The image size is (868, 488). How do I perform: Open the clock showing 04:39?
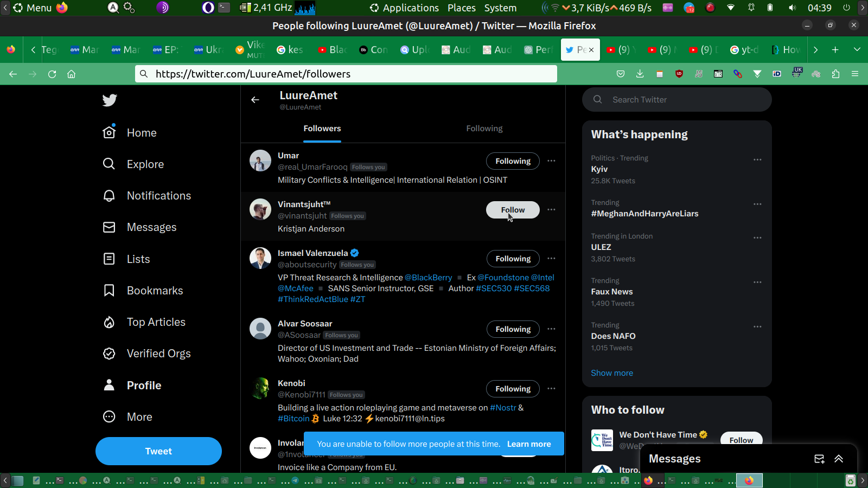(819, 8)
